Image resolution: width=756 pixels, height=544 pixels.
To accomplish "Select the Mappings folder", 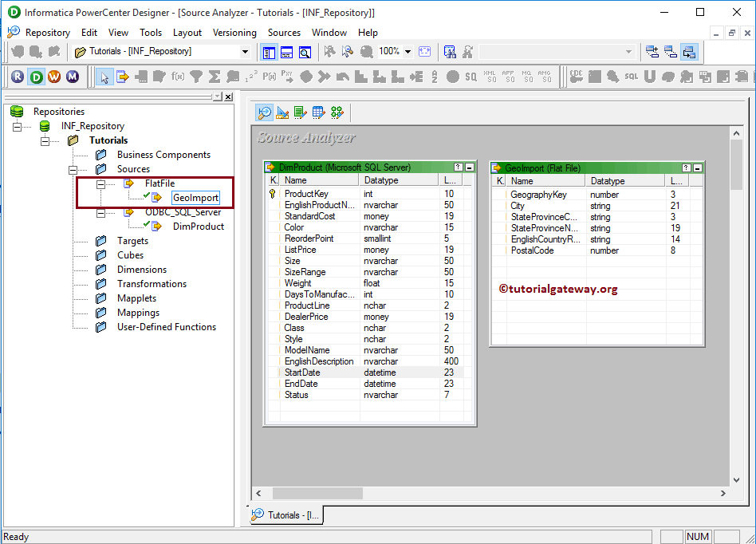I will click(139, 313).
